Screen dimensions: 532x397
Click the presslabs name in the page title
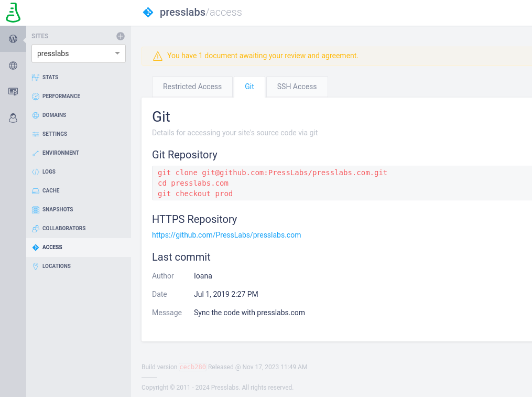pos(182,12)
